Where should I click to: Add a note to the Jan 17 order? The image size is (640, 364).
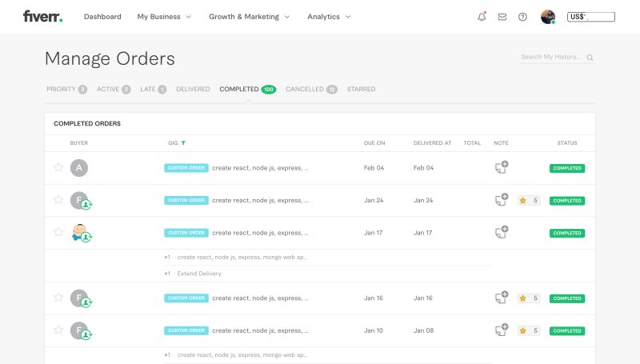502,232
